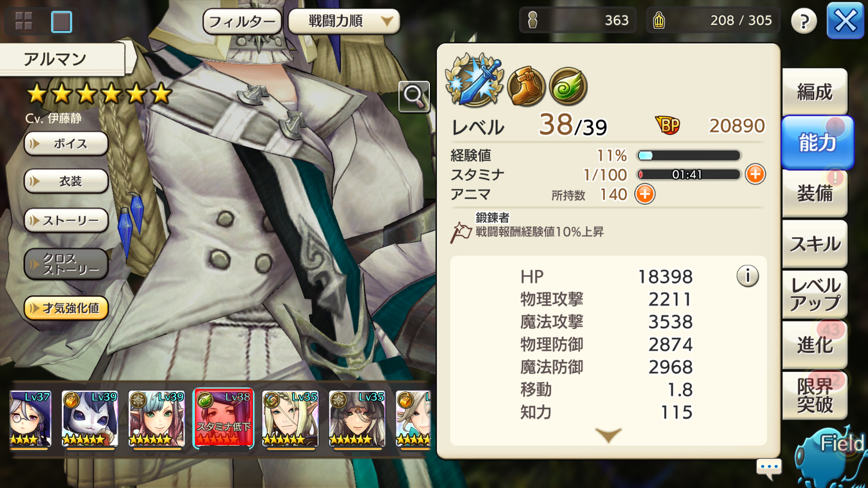868x488 pixels.
Task: Play the ボイス voice button
Action: (66, 144)
